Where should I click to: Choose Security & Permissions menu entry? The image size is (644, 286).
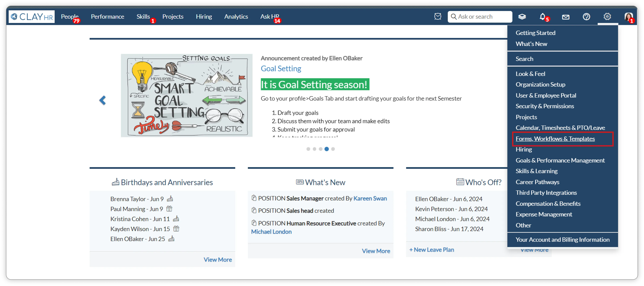click(x=545, y=106)
